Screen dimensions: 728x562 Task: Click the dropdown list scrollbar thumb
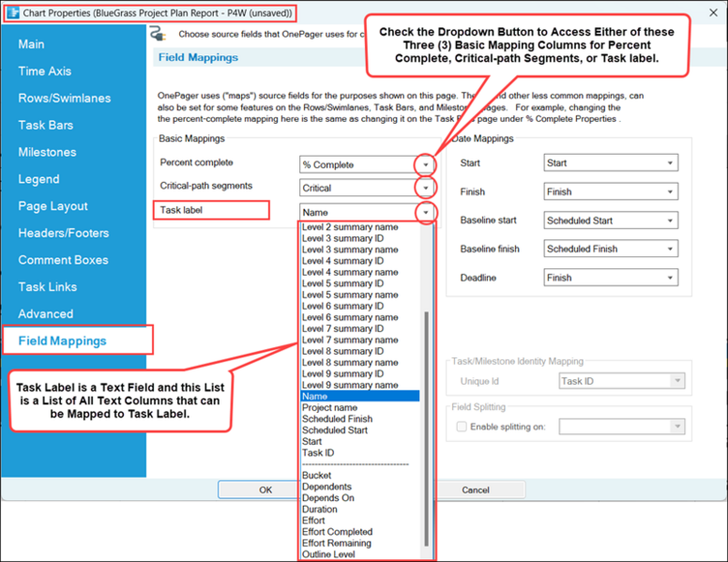426,429
